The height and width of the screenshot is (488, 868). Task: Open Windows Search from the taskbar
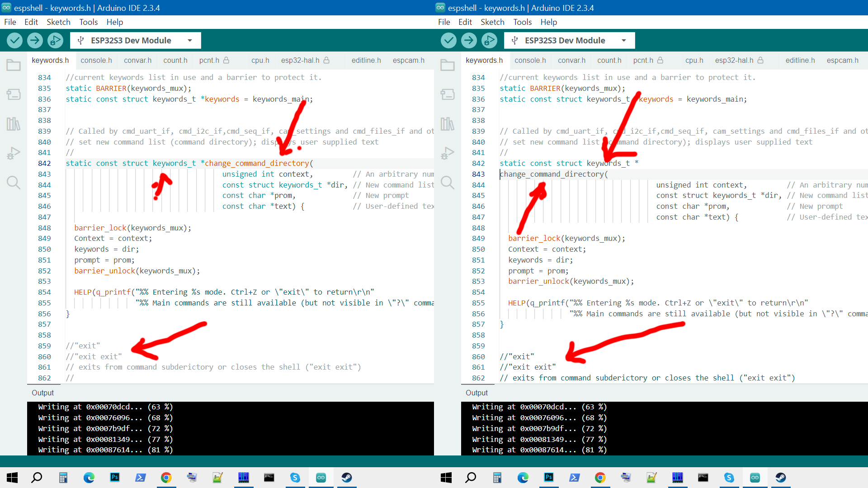click(37, 478)
